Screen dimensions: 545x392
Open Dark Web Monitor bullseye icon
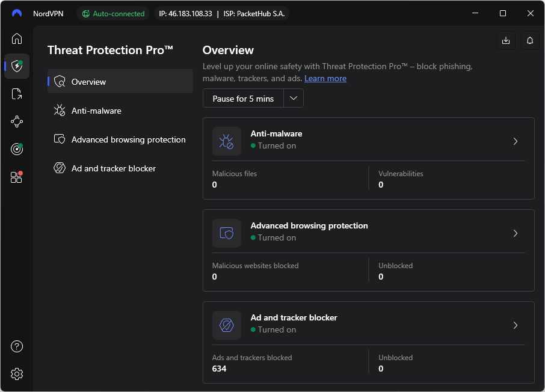click(x=16, y=149)
